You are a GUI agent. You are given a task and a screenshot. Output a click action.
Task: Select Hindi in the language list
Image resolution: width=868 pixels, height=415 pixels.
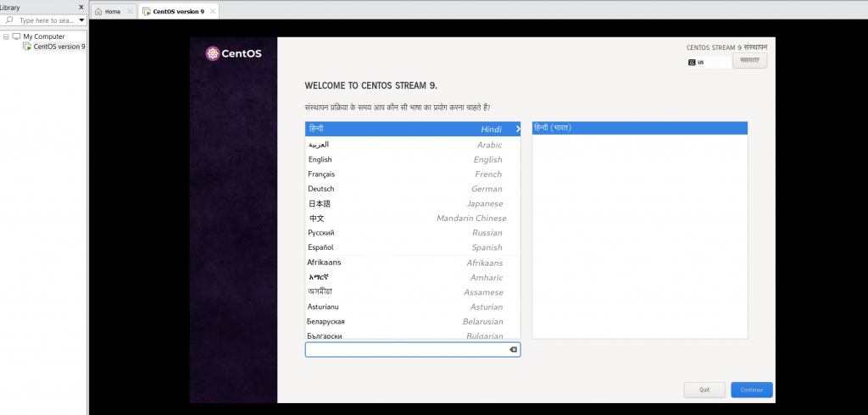coord(413,129)
